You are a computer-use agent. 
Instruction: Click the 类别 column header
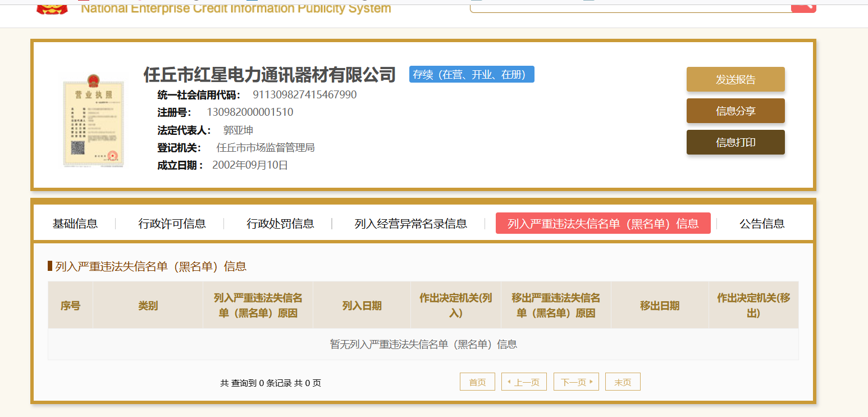point(148,305)
